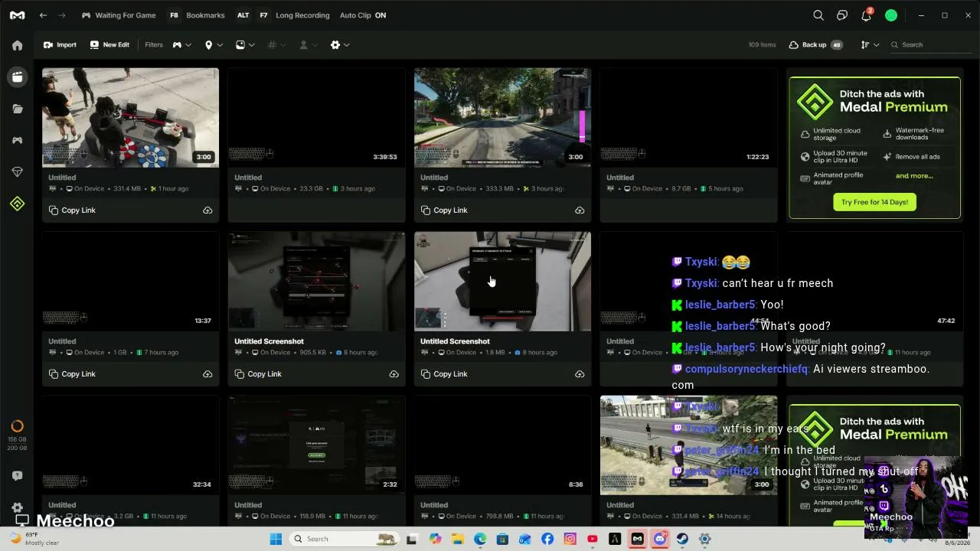Image resolution: width=980 pixels, height=551 pixels.
Task: Open the diamond premium icon in sidebar
Action: point(17,172)
